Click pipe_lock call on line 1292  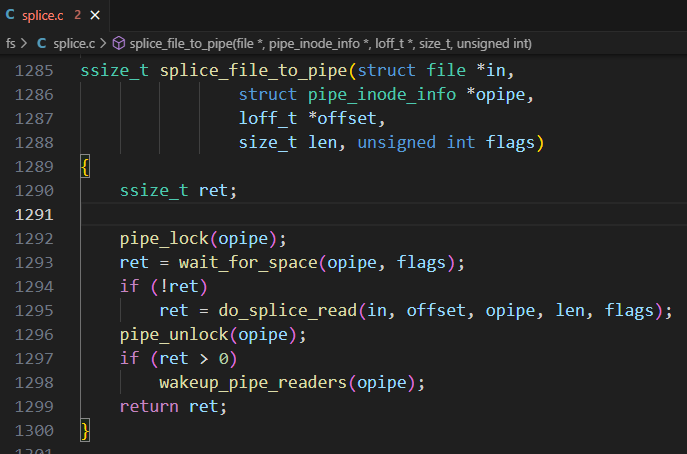pyautogui.click(x=164, y=239)
